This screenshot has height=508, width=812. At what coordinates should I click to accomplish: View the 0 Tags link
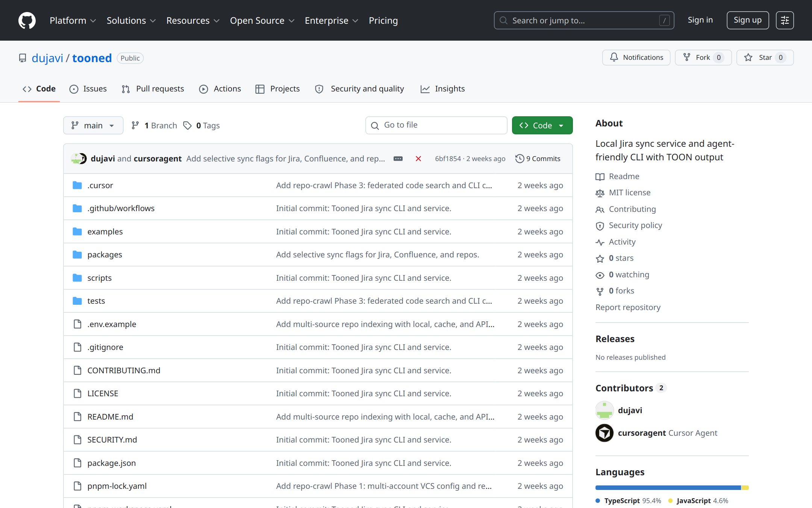[x=201, y=126]
